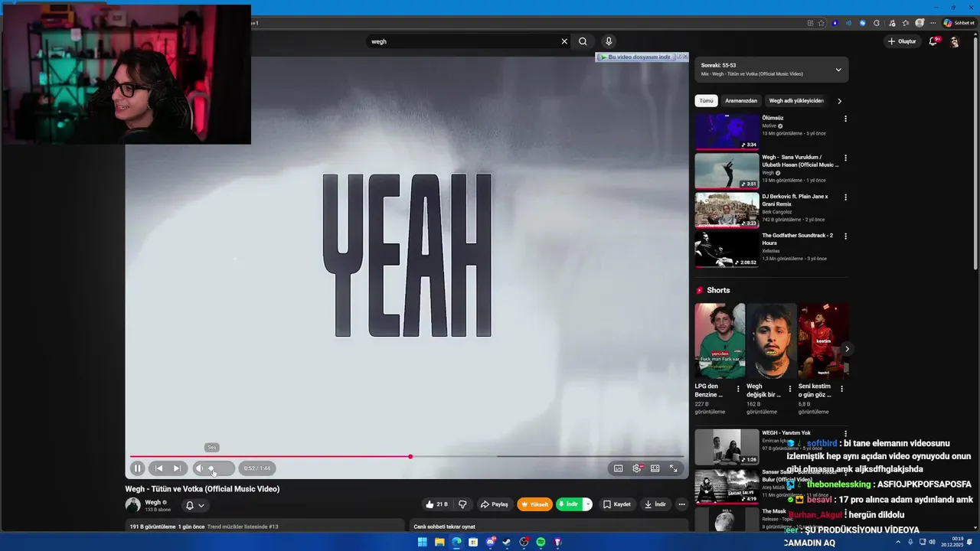Viewport: 980px width, 551px height.
Task: Download video with the grey İndir button
Action: tap(655, 504)
